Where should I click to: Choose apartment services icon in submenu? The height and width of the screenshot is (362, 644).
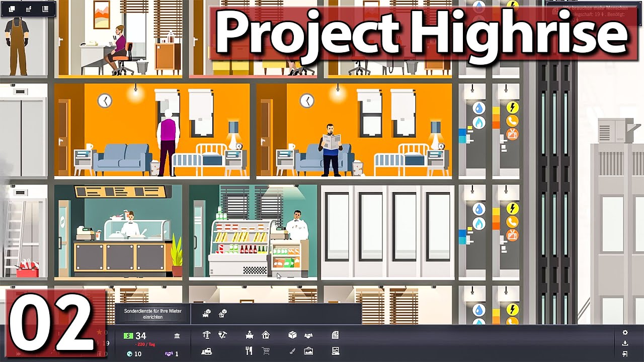(223, 314)
